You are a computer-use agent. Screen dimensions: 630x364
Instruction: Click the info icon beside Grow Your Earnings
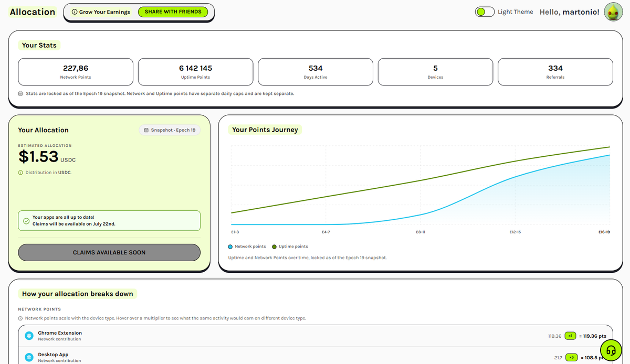pyautogui.click(x=75, y=12)
